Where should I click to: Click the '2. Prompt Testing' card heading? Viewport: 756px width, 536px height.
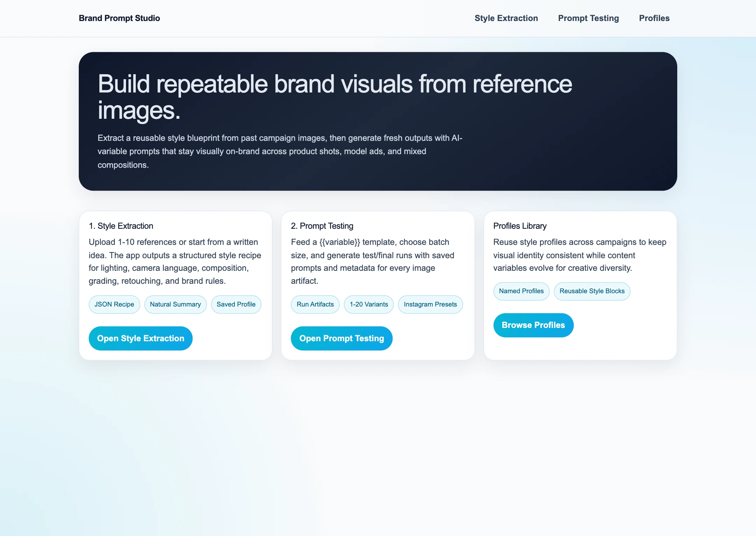(322, 226)
